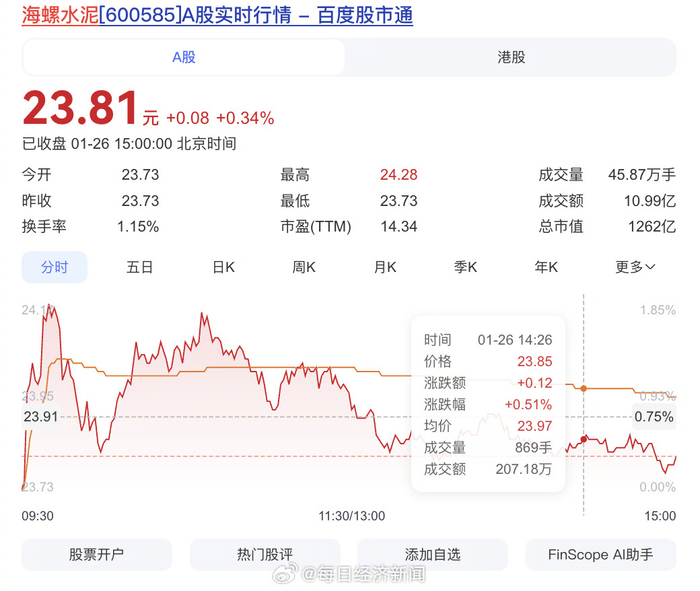Click the tooltip 价格 23.85 value
This screenshot has width=700, height=591.
coord(534,362)
